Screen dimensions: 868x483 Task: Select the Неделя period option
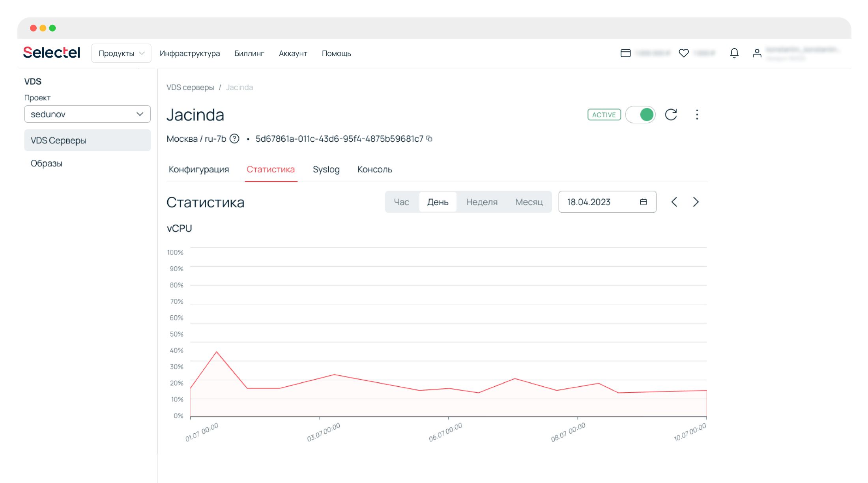(481, 202)
